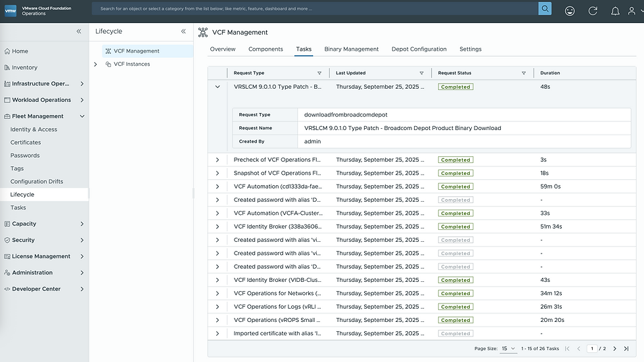Open the user account icon
The height and width of the screenshot is (362, 644).
pyautogui.click(x=635, y=11)
